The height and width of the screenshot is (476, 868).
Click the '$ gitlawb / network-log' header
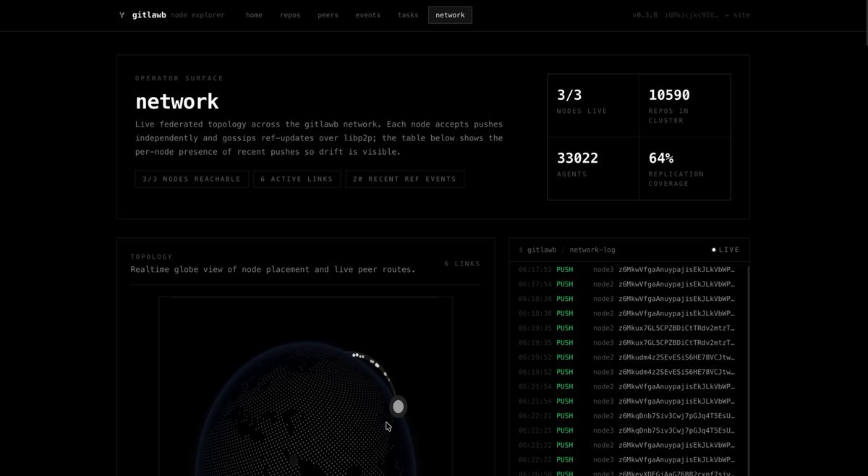click(x=567, y=250)
